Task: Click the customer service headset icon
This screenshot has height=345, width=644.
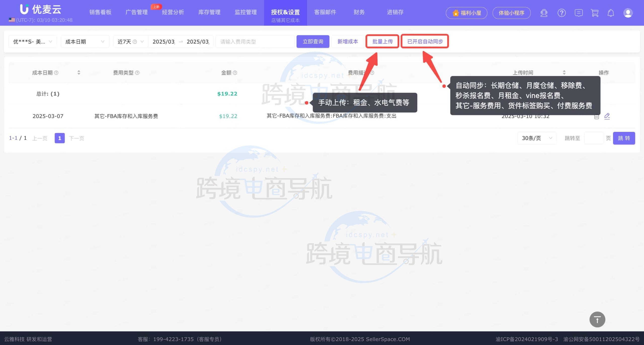Action: coord(544,13)
